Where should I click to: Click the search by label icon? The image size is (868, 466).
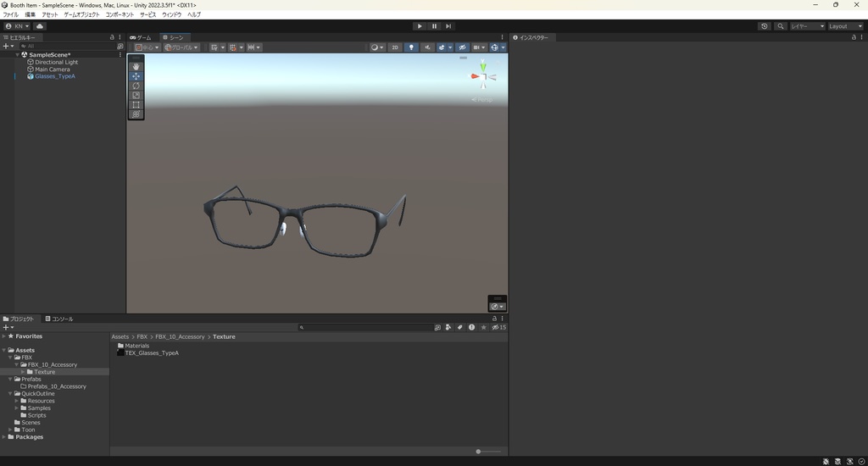[459, 327]
